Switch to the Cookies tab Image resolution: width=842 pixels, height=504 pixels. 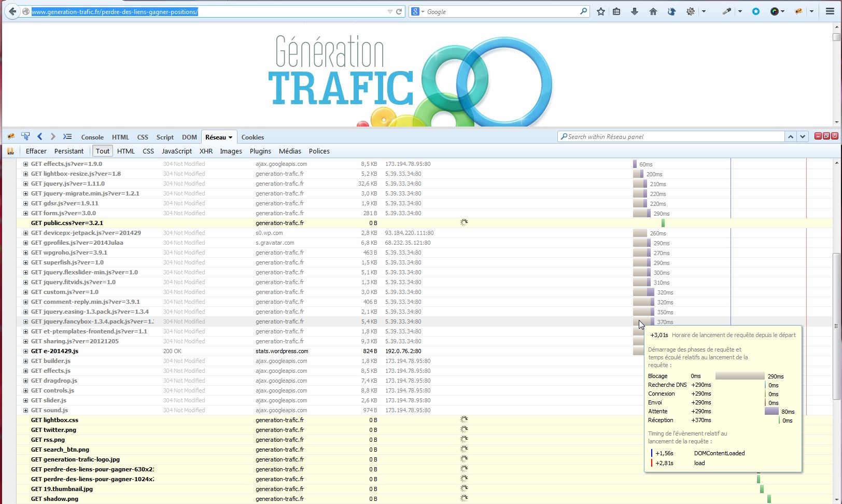pyautogui.click(x=252, y=137)
